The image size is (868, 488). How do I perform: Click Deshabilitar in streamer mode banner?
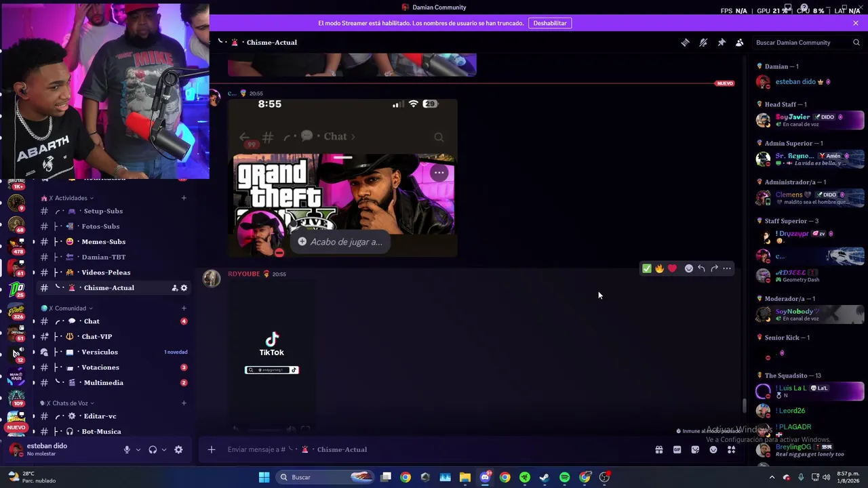click(x=550, y=23)
